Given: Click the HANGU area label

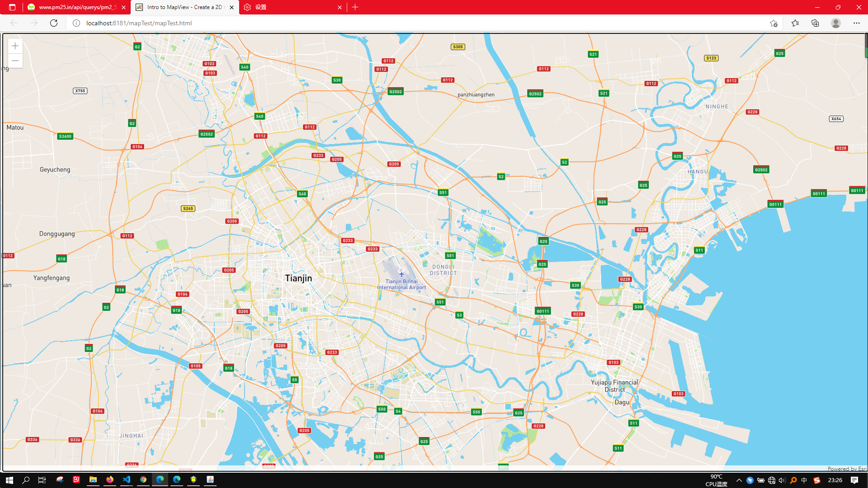Looking at the screenshot, I should 698,172.
